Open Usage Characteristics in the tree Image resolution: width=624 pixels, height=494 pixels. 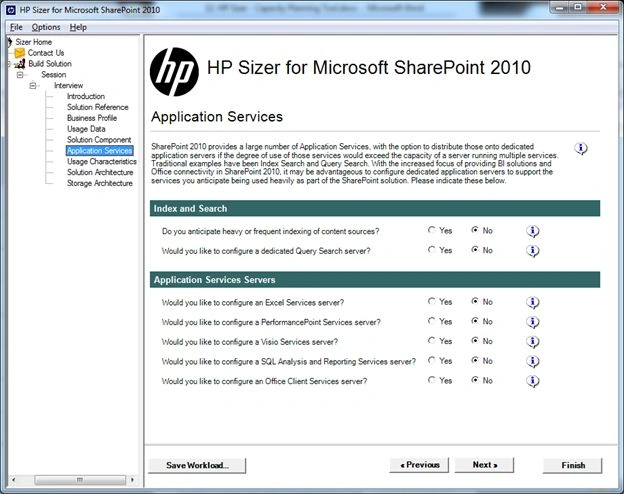click(x=101, y=162)
